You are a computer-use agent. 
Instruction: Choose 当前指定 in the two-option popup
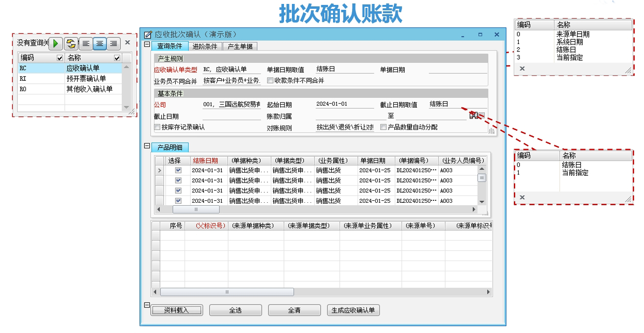pos(575,173)
